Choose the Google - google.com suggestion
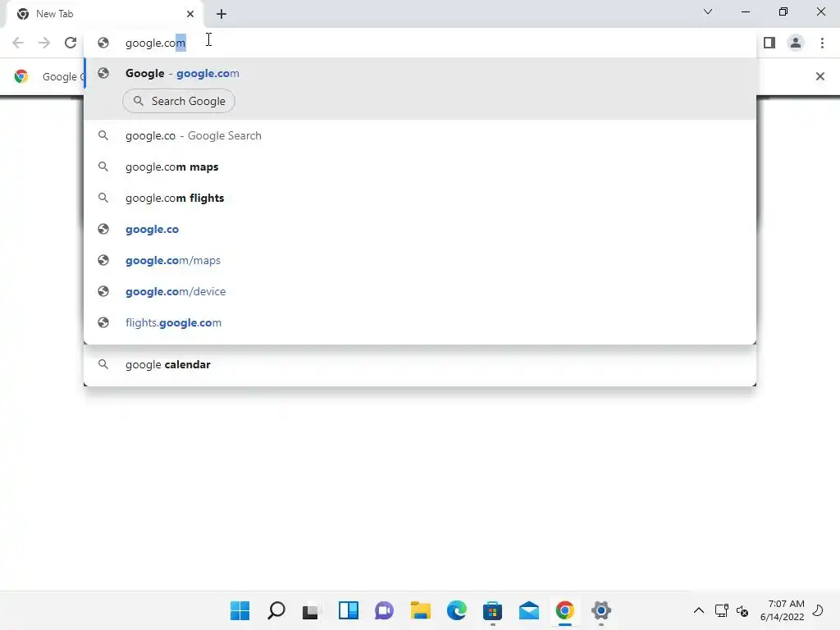This screenshot has height=630, width=840. point(420,73)
